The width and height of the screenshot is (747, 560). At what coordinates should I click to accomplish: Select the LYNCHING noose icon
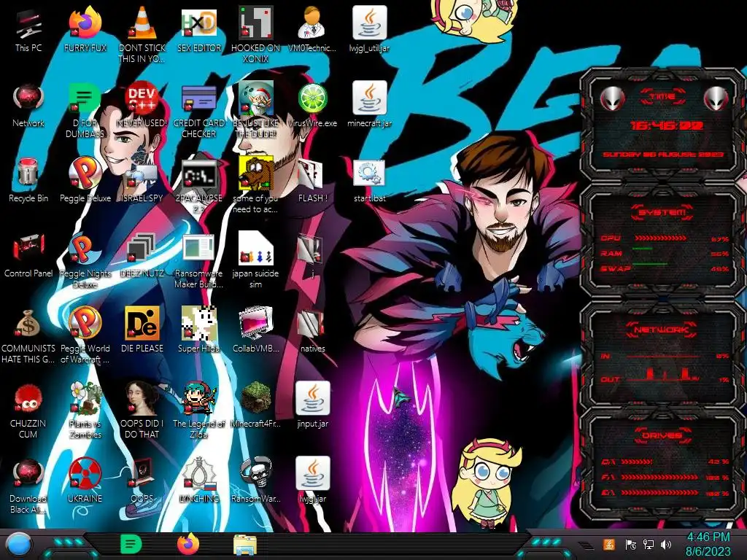coord(199,473)
